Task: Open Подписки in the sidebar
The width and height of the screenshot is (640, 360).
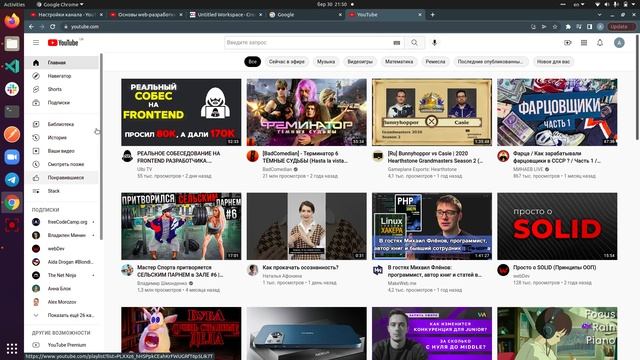Action: [x=61, y=102]
